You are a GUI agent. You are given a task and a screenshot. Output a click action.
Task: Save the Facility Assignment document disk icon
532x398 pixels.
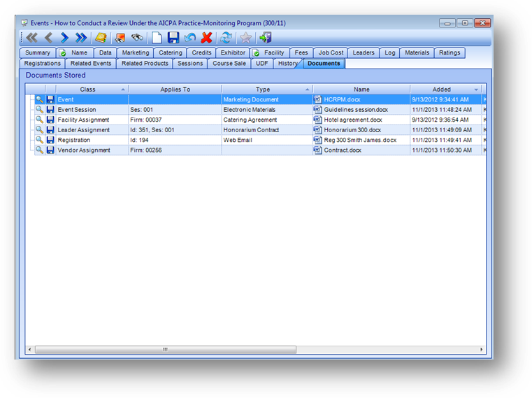50,120
